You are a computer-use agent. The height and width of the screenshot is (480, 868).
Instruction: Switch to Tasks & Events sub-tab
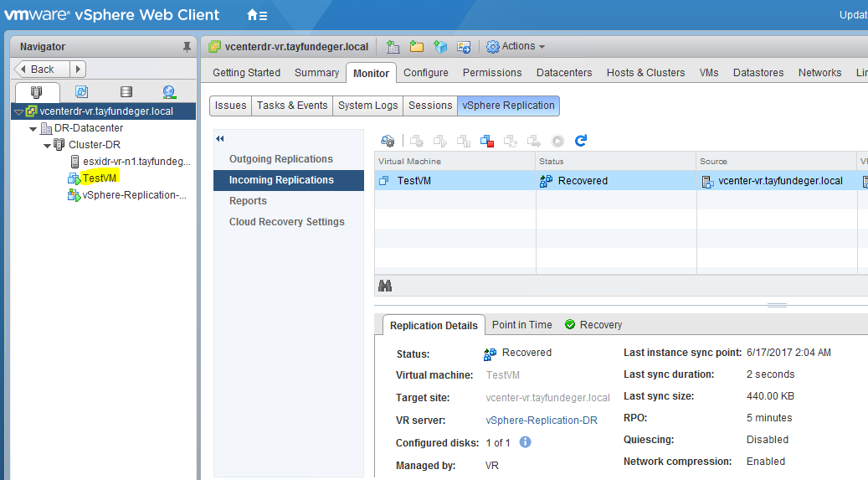(292, 106)
